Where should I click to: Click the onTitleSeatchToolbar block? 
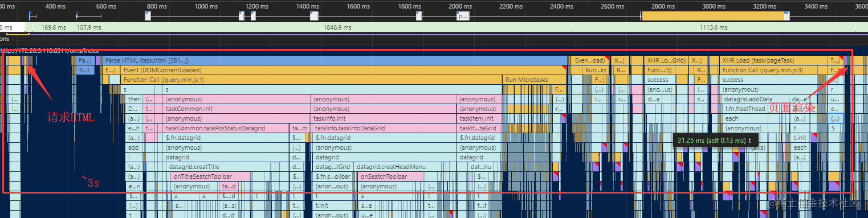click(x=211, y=177)
